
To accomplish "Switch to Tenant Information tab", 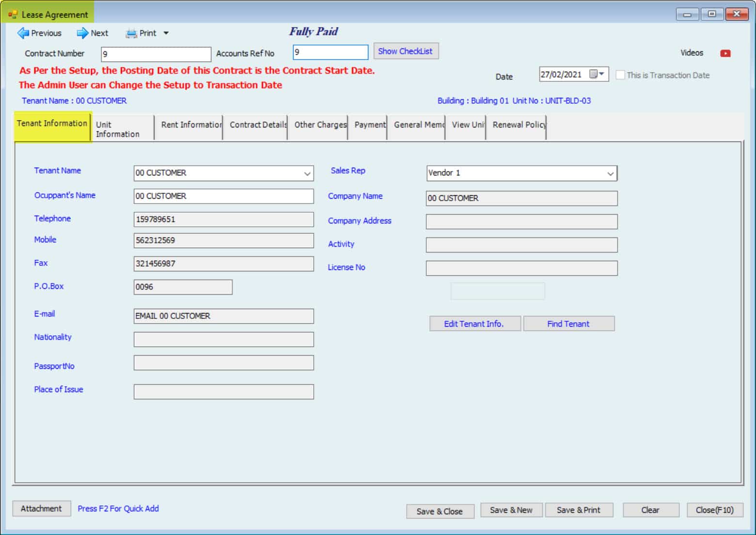I will pyautogui.click(x=52, y=127).
